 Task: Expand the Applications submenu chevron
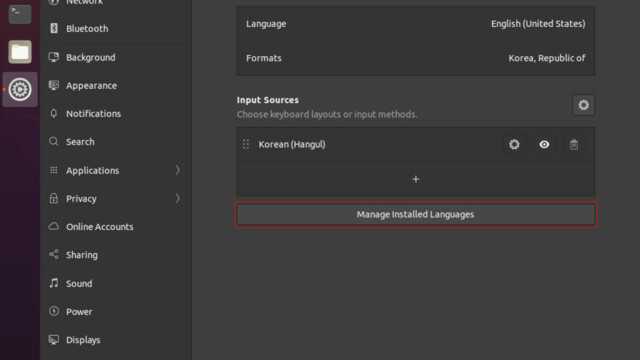[x=178, y=170]
